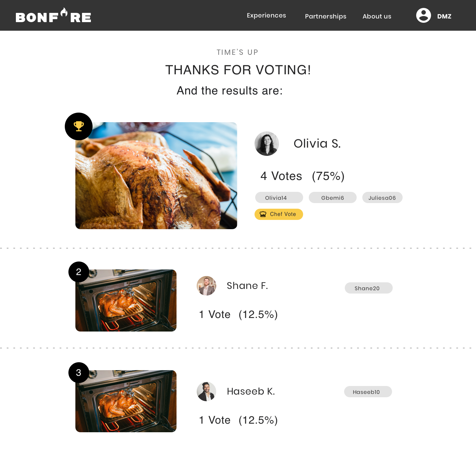Open Olivia S.'s profile photo
The height and width of the screenshot is (457, 476).
click(x=267, y=144)
